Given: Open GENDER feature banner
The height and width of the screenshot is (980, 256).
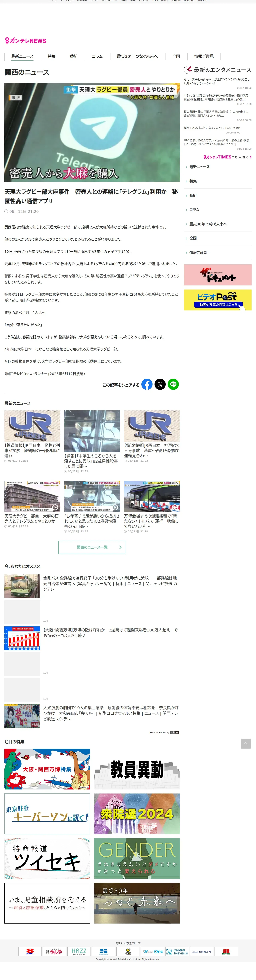Looking at the screenshot, I should (137, 858).
